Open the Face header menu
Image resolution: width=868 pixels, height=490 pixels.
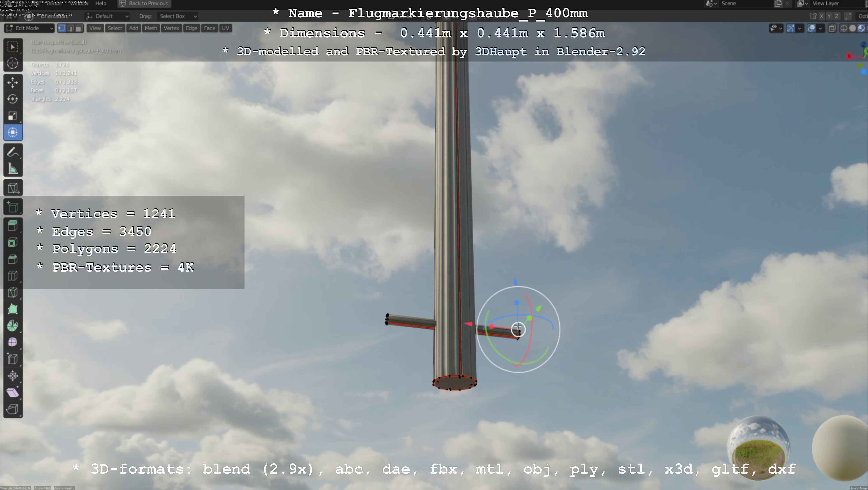pyautogui.click(x=209, y=28)
